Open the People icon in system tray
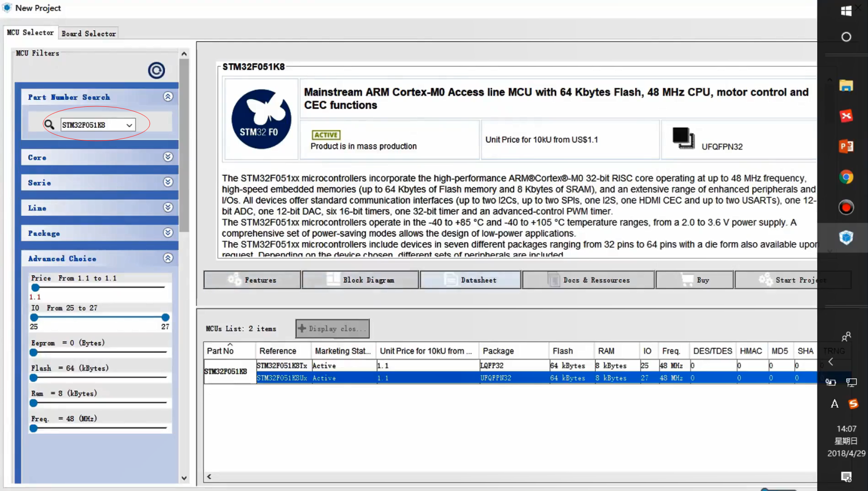Viewport: 868px width, 491px height. click(x=846, y=337)
